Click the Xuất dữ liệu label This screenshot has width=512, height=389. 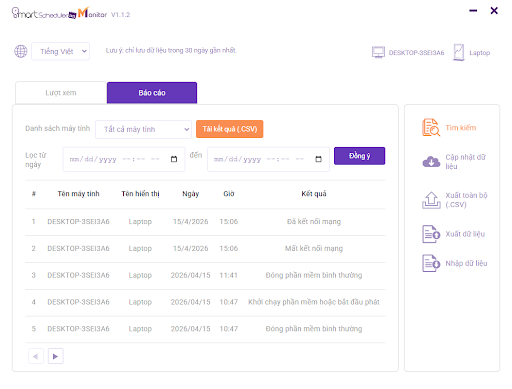tap(465, 234)
